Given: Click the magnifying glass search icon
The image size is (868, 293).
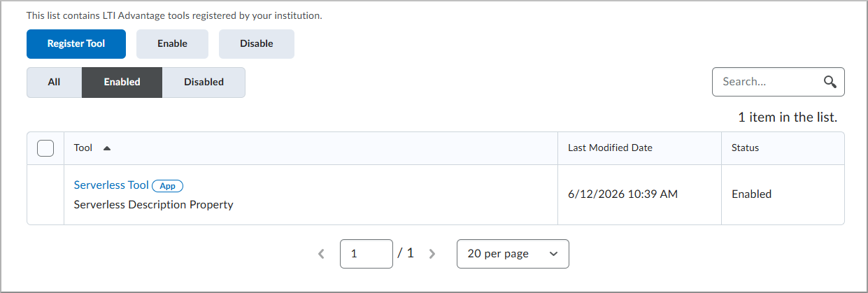Looking at the screenshot, I should (830, 82).
